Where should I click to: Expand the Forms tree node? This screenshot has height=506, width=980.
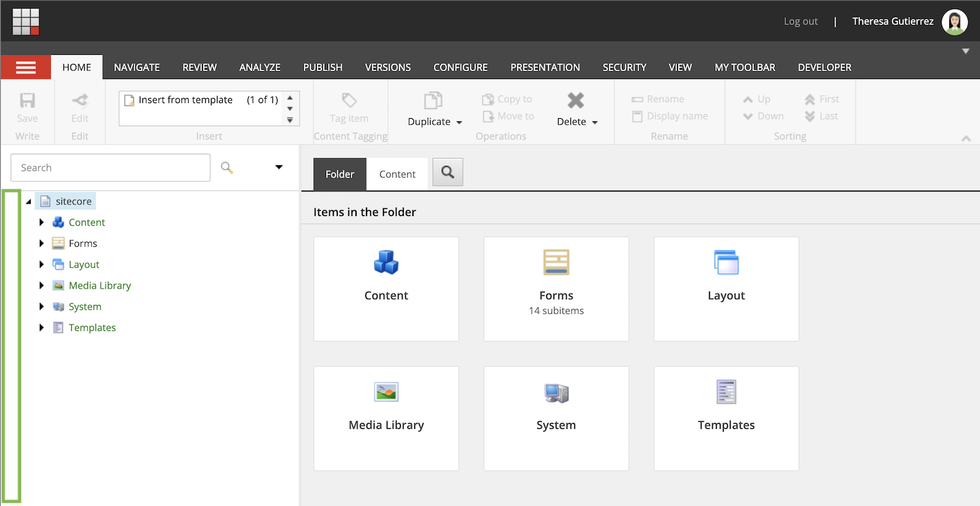pos(42,244)
